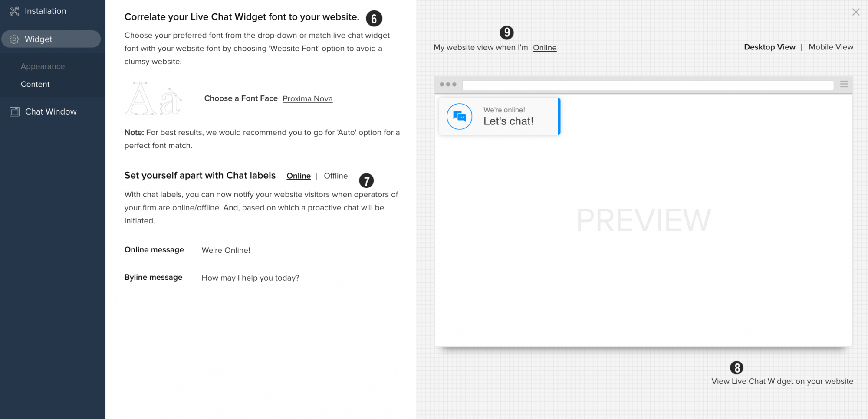Click the numbered 8 badge marker
The height and width of the screenshot is (419, 868).
click(736, 368)
